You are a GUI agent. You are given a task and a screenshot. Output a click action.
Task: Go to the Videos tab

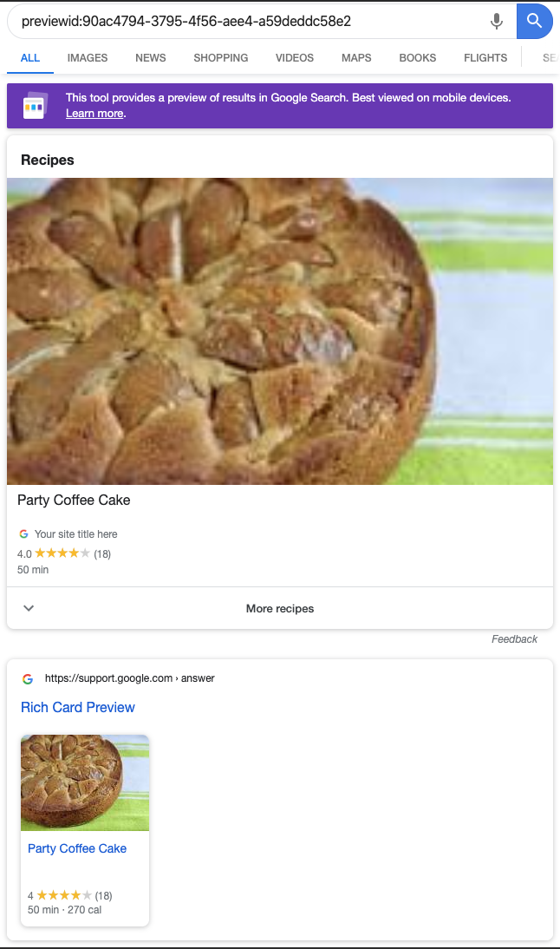[295, 58]
